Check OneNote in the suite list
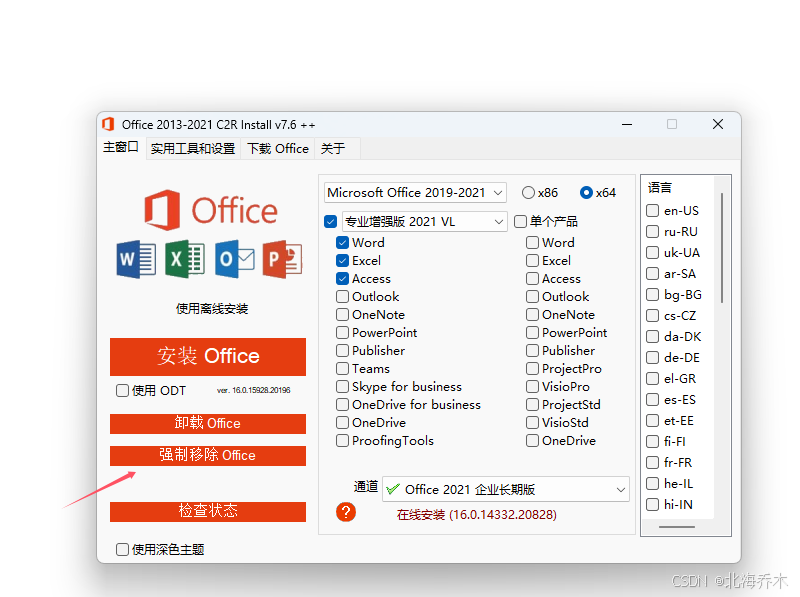Screen dimensions: 800x597 342,314
